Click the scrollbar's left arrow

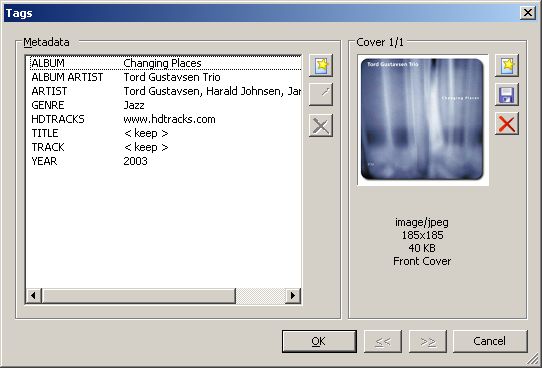tap(34, 296)
